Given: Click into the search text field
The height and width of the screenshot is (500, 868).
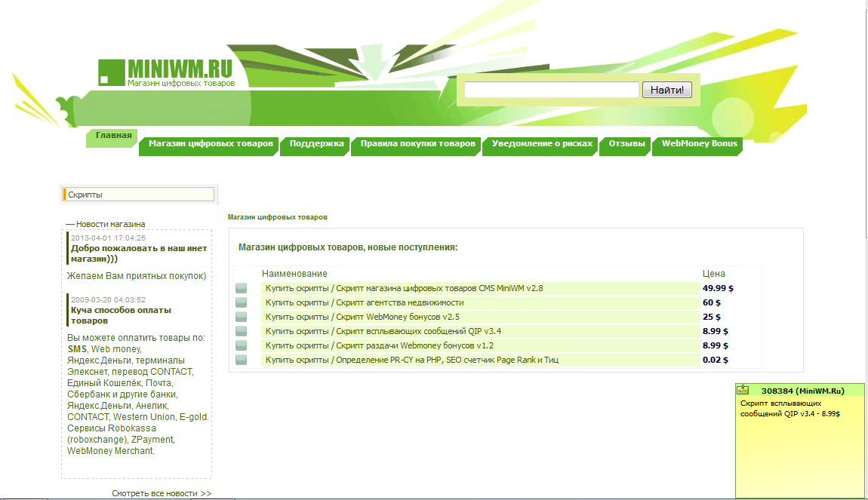Looking at the screenshot, I should 551,90.
